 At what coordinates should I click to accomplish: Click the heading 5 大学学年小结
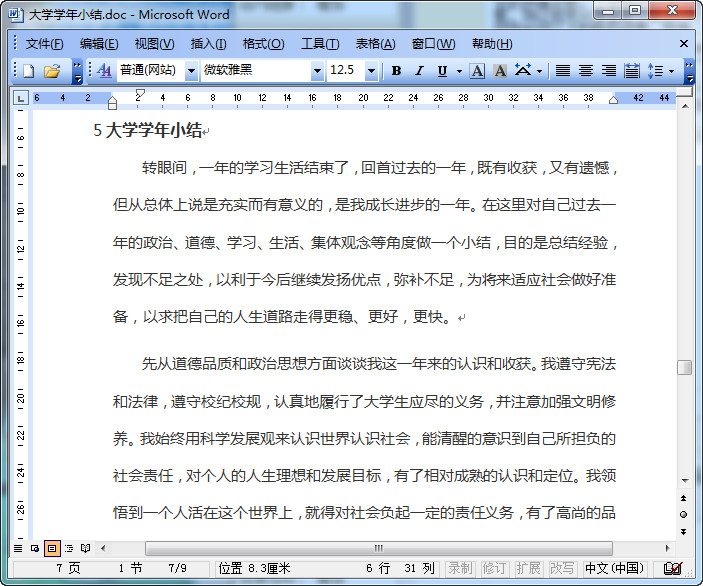tap(148, 130)
